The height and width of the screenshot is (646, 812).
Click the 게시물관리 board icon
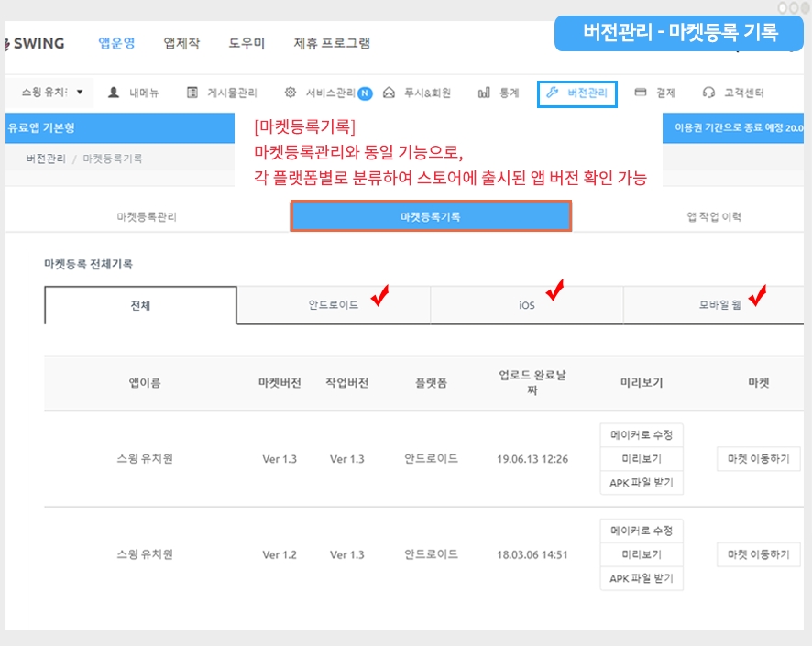(x=192, y=93)
